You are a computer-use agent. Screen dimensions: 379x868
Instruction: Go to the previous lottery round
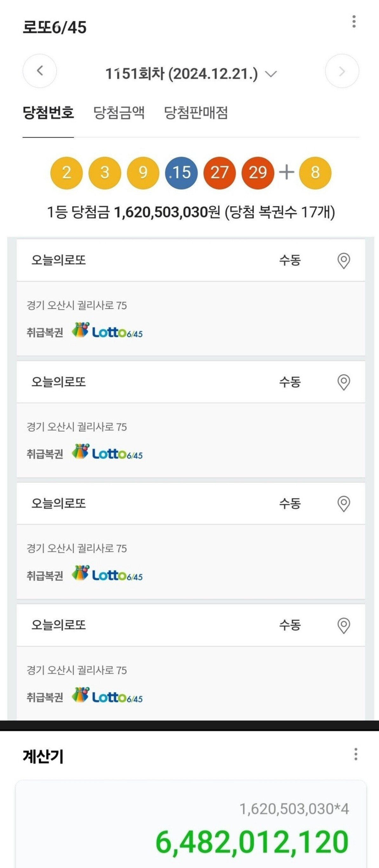(x=40, y=71)
